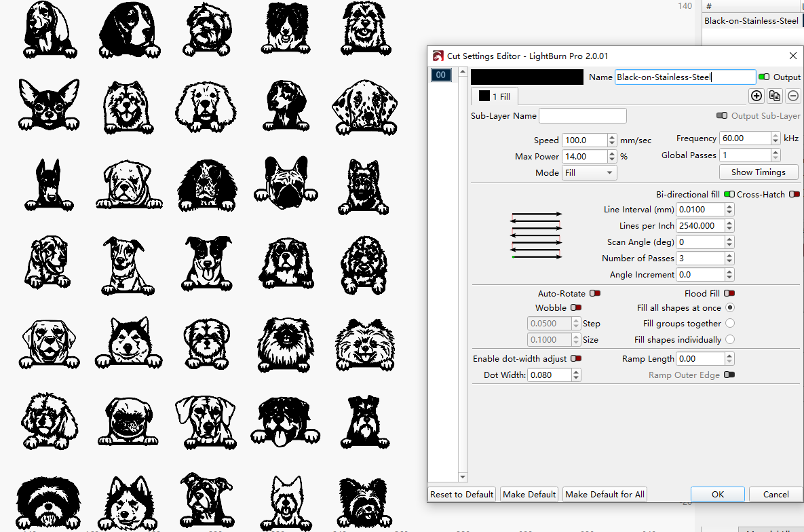Open the Mode dropdown
The height and width of the screenshot is (532, 804).
click(589, 173)
